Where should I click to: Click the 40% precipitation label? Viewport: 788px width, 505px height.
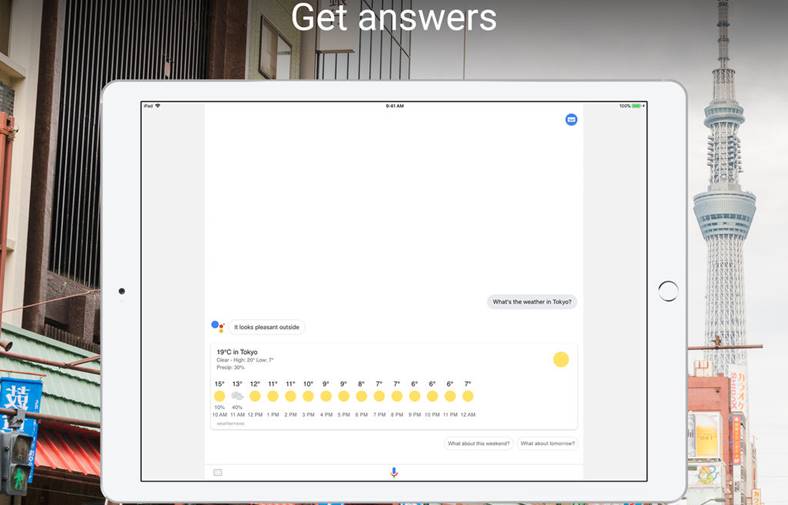coord(237,408)
